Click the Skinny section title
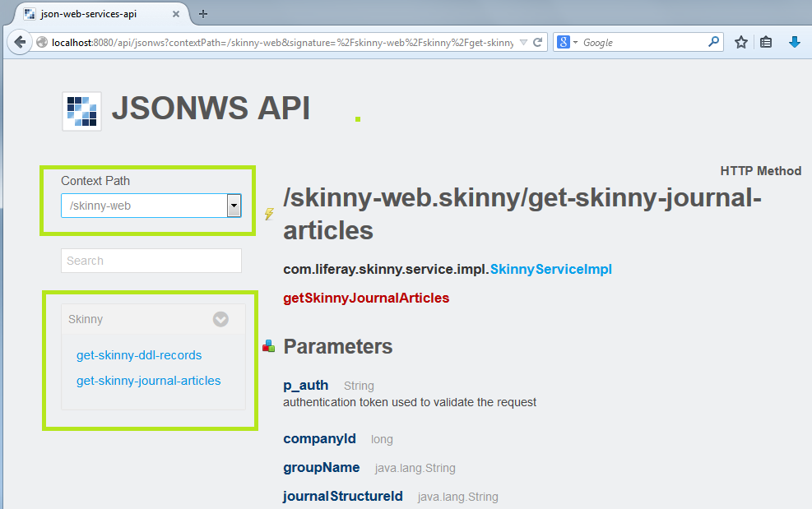The width and height of the screenshot is (812, 509). [x=86, y=319]
